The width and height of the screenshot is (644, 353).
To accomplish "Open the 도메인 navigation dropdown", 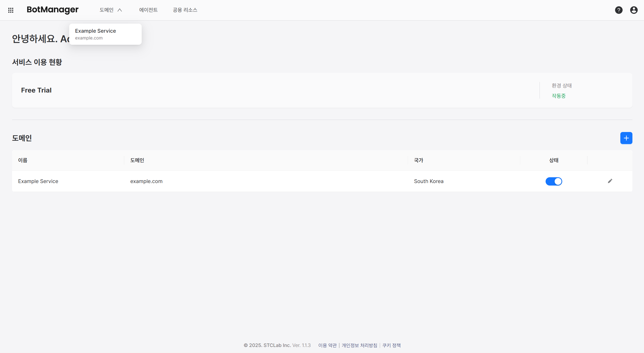I will click(x=107, y=10).
